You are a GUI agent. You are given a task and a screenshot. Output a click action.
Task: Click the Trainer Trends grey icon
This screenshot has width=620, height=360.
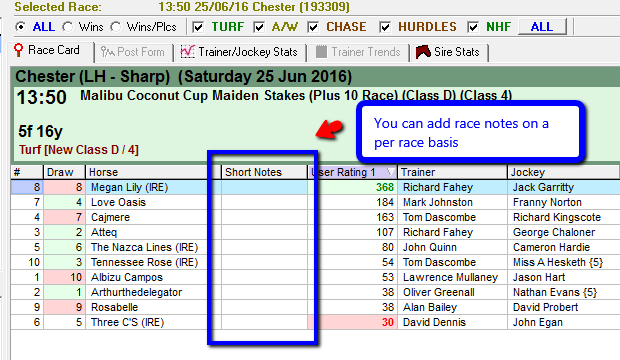(x=321, y=51)
